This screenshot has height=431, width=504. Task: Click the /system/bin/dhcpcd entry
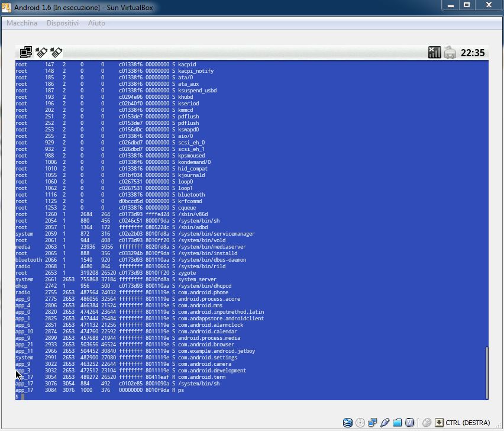point(205,286)
